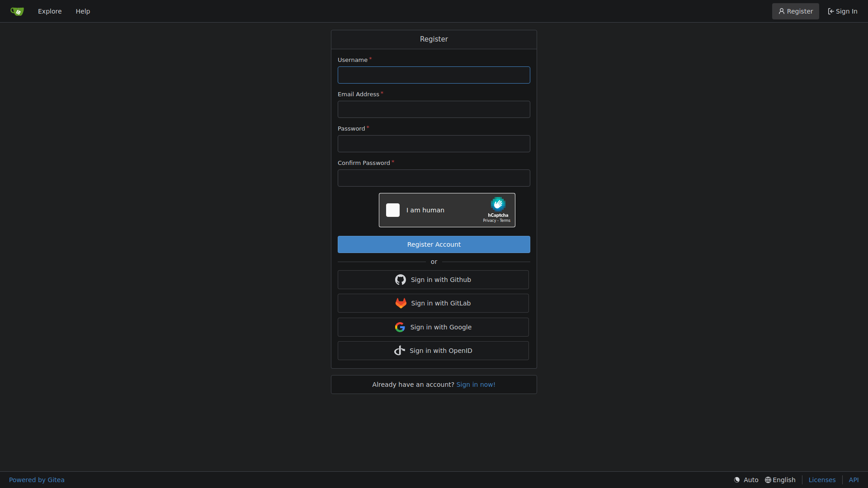This screenshot has width=868, height=488.
Task: Open the Help menu item
Action: coord(83,11)
